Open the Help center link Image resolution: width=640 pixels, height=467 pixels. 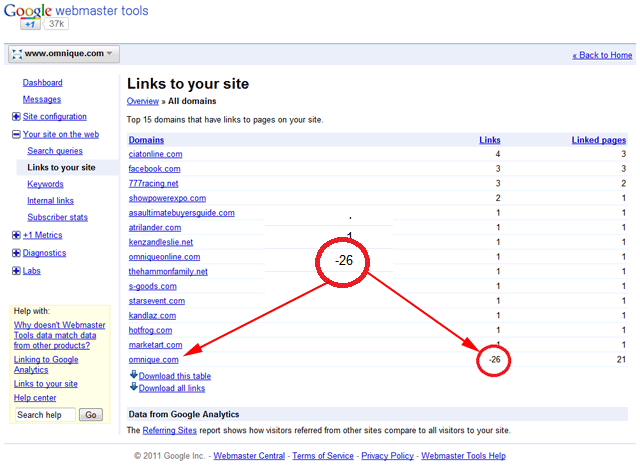click(x=35, y=398)
